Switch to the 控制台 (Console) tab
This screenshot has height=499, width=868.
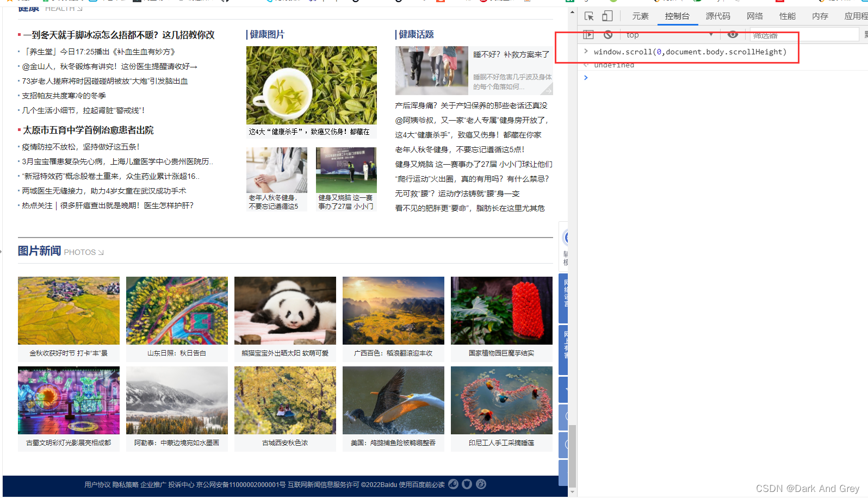[x=677, y=16]
